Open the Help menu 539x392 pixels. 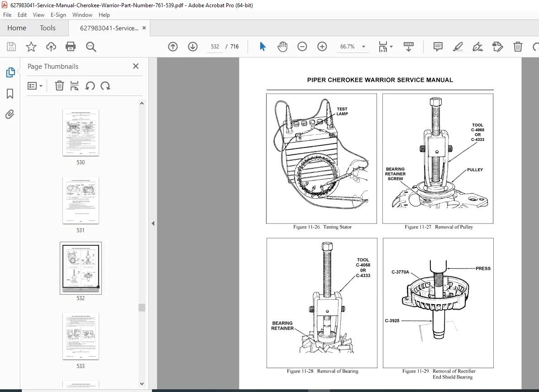(104, 15)
